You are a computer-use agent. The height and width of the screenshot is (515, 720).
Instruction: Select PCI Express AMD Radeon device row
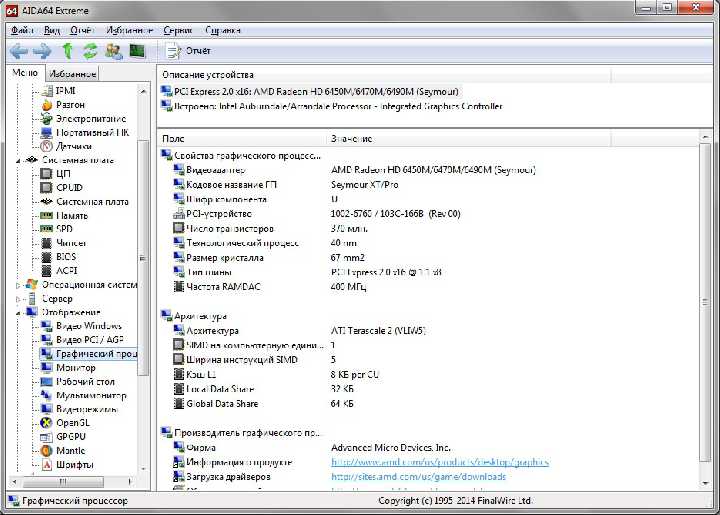pyautogui.click(x=310, y=92)
